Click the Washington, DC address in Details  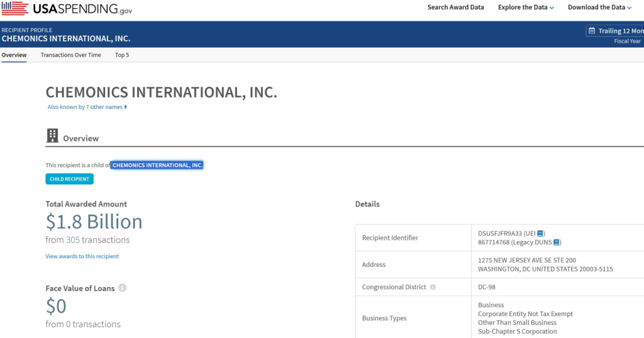click(x=545, y=269)
